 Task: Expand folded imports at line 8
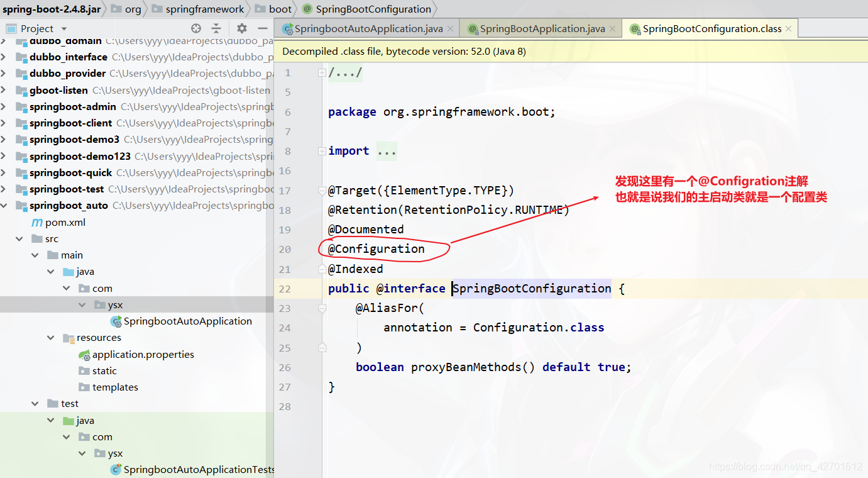click(322, 151)
